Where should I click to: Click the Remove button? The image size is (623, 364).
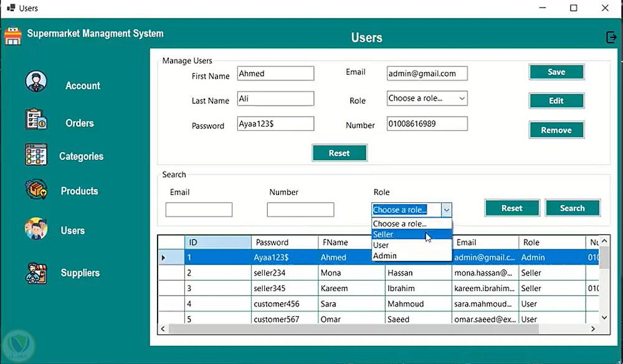point(556,130)
